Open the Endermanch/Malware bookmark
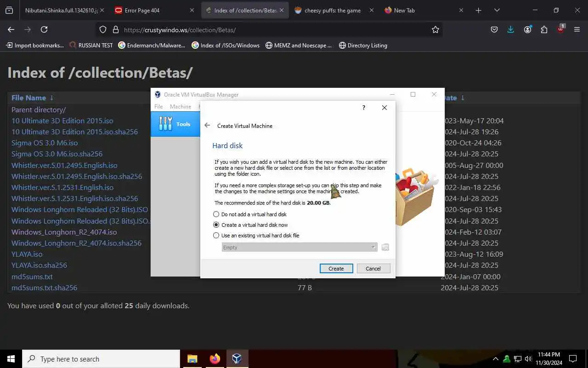Viewport: 588px width, 368px height. [x=152, y=45]
